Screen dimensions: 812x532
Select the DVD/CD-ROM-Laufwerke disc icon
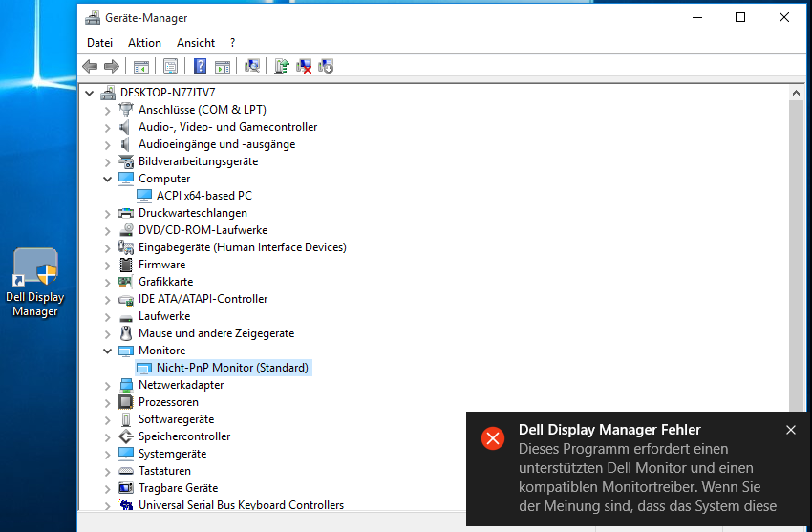(126, 230)
